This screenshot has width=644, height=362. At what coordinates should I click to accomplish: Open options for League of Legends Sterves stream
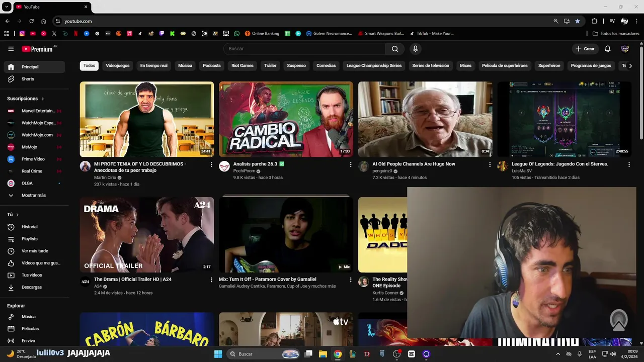[629, 164]
